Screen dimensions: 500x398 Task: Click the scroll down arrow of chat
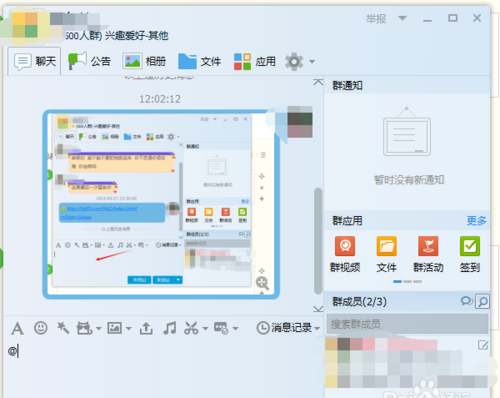pos(318,309)
